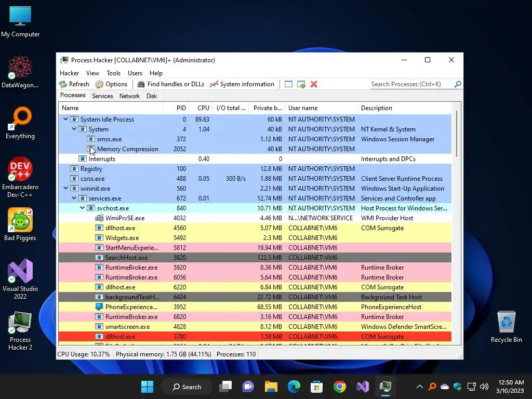Open Options from the toolbar
This screenshot has width=532, height=399.
tap(111, 84)
